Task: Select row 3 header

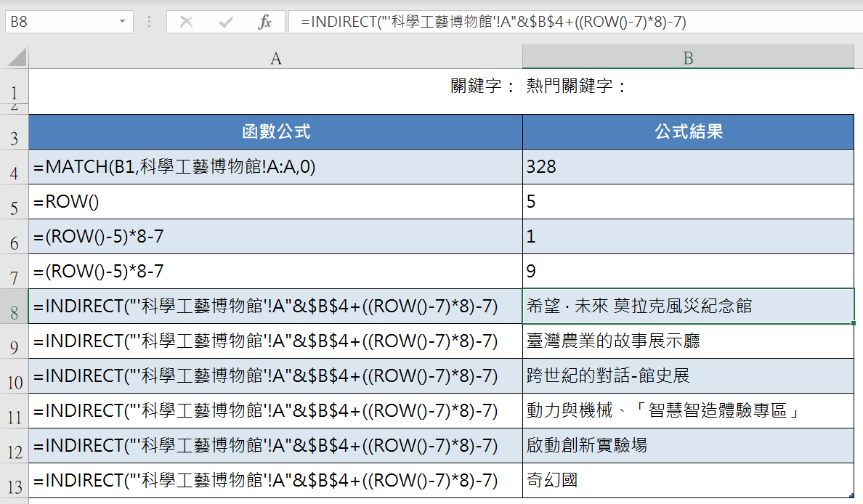Action: 15,132
